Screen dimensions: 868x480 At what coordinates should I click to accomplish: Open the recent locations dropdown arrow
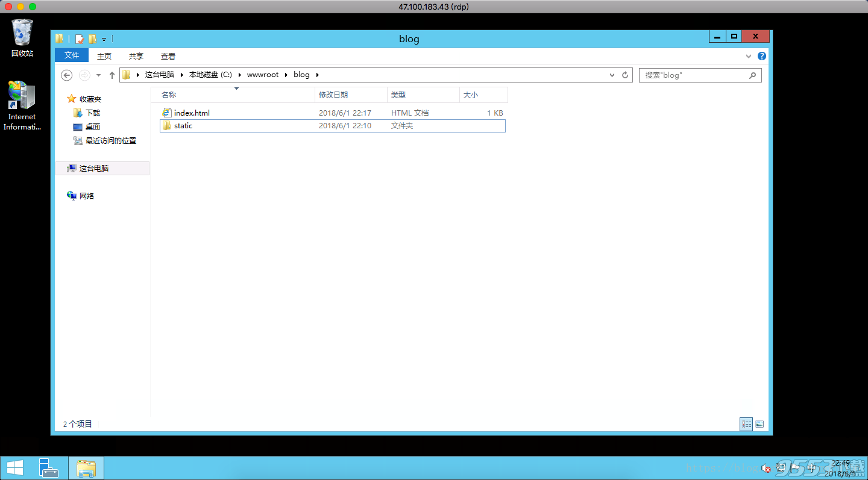coord(98,75)
